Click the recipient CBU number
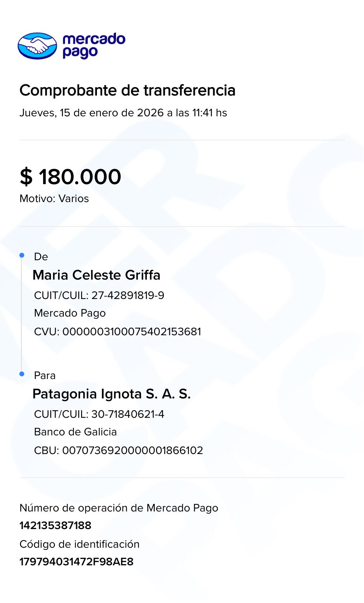Image resolution: width=364 pixels, height=603 pixels. point(118,450)
